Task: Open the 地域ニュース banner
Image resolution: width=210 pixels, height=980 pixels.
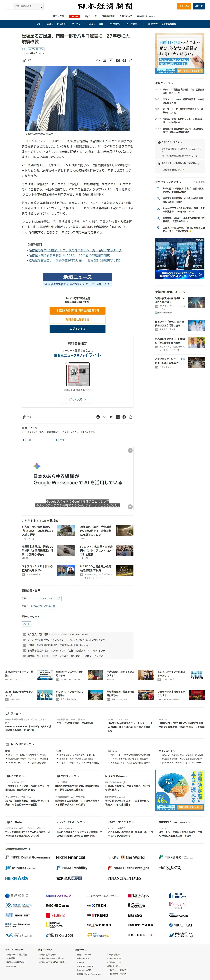Action: coord(77,280)
